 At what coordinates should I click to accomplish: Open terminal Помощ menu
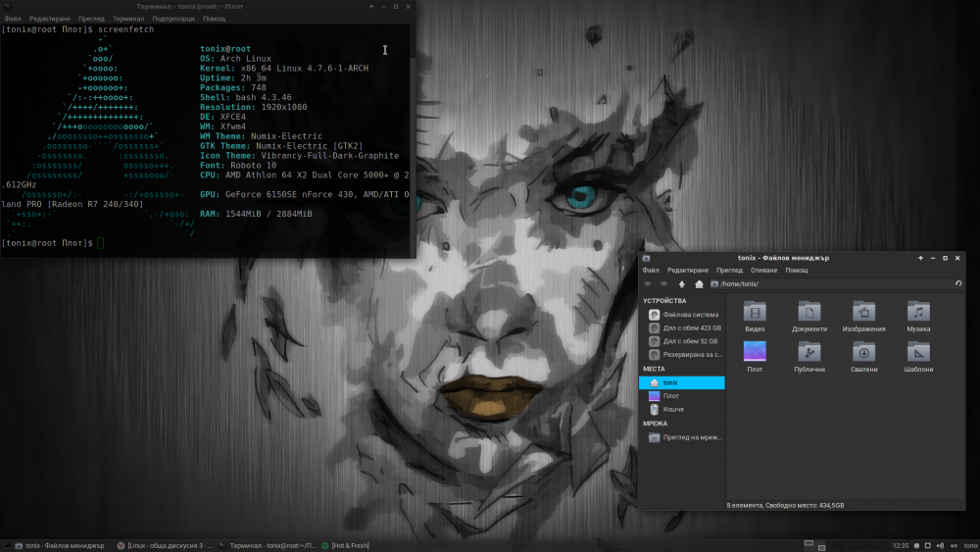[x=214, y=19]
